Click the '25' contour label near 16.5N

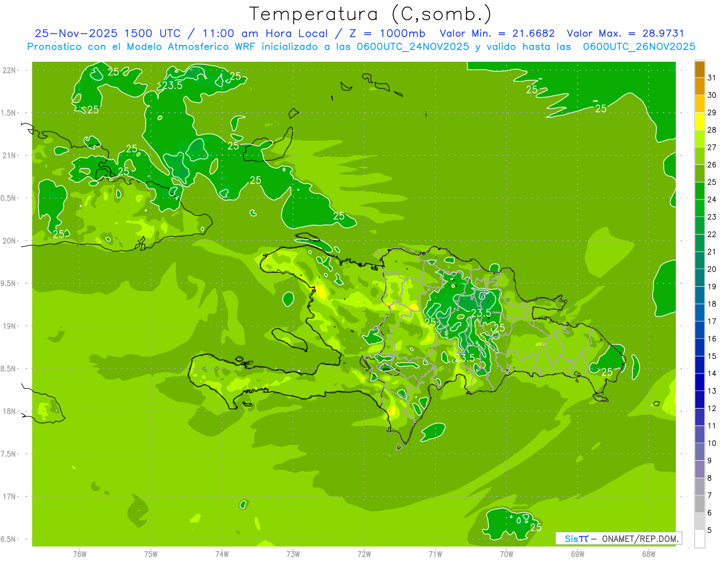click(536, 527)
